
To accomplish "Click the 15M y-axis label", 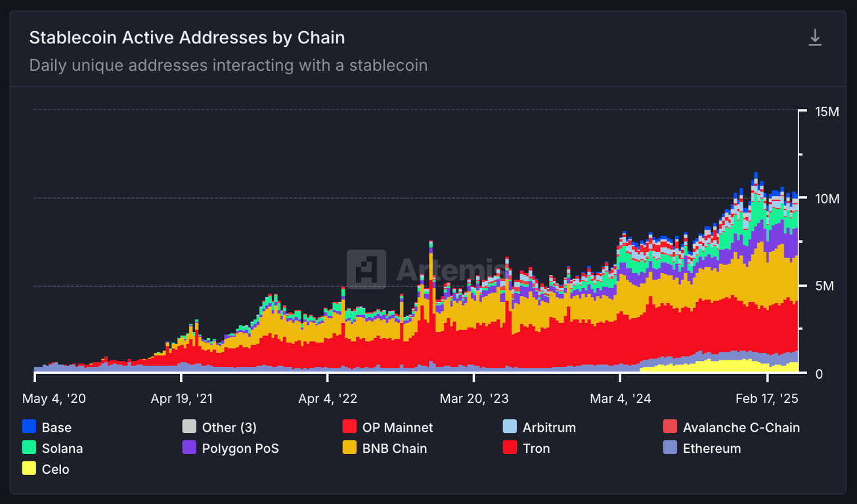I will 826,112.
